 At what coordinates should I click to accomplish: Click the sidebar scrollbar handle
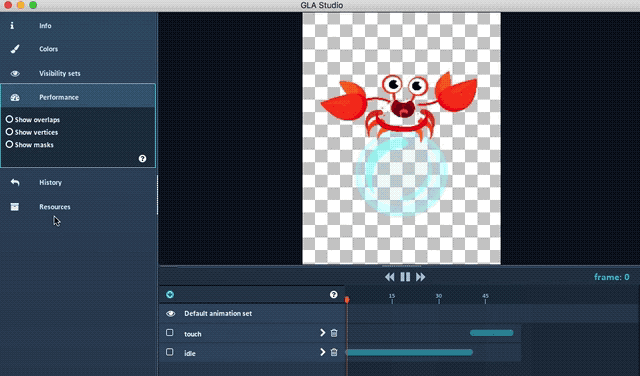157,195
